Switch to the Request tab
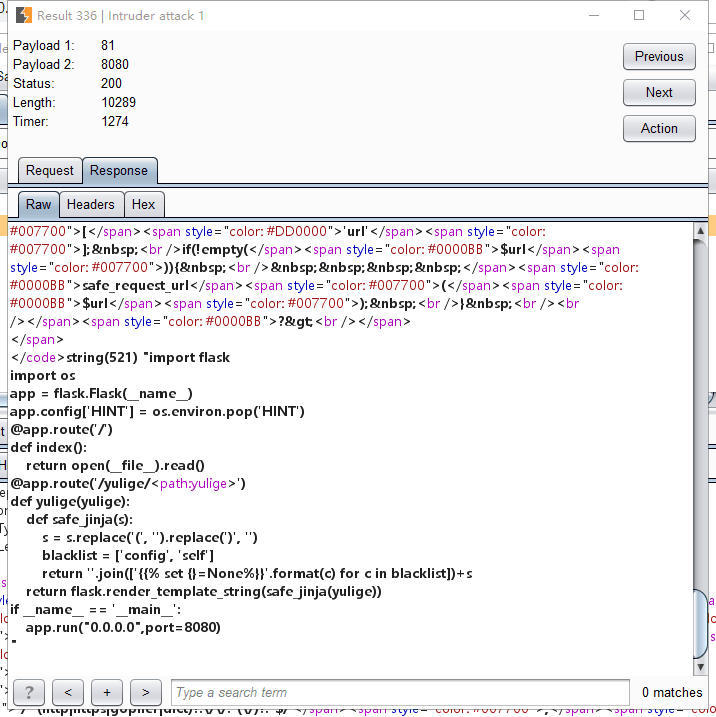The image size is (716, 717). (49, 170)
